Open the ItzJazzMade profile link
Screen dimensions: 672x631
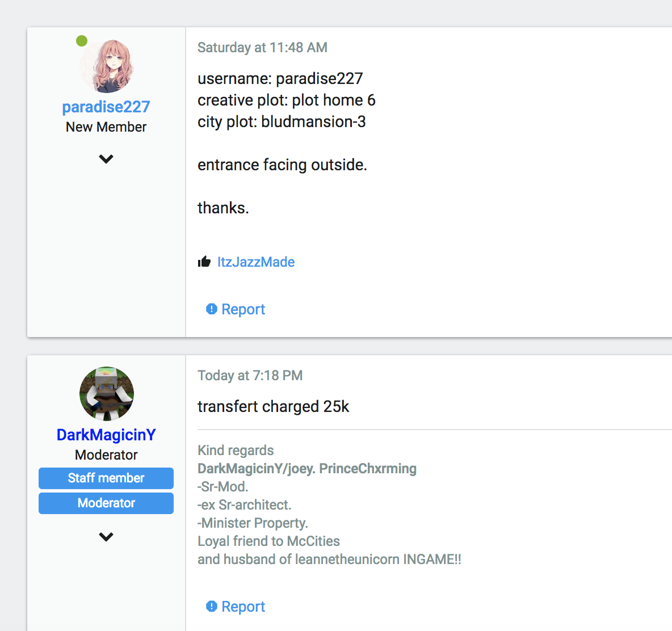point(256,262)
